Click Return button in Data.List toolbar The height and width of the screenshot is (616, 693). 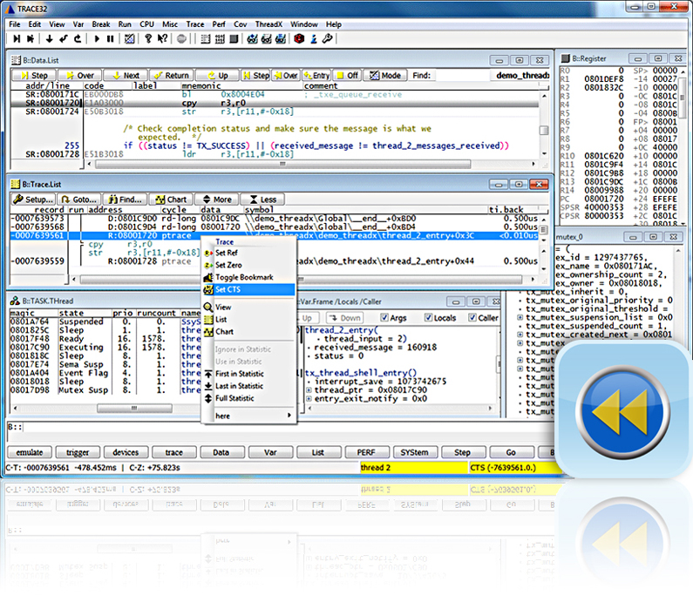click(172, 76)
